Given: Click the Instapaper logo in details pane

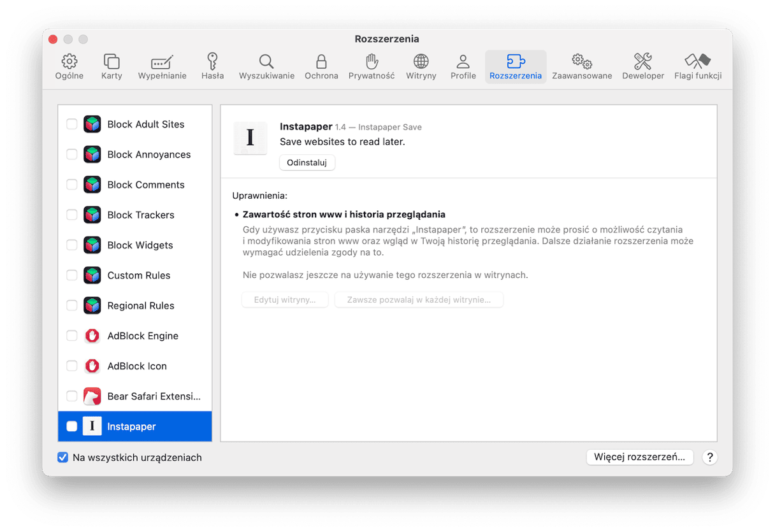Looking at the screenshot, I should point(250,138).
